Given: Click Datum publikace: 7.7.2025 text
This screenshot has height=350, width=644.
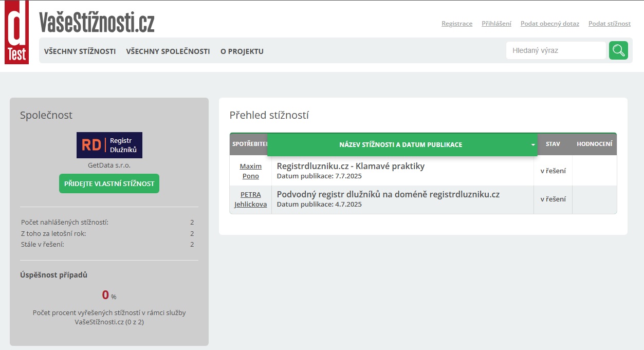Looking at the screenshot, I should click(319, 176).
